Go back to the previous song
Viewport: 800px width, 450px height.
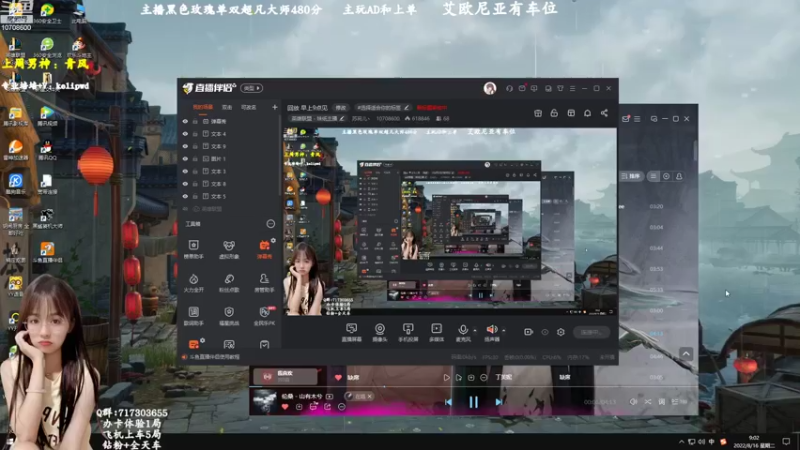(x=448, y=402)
